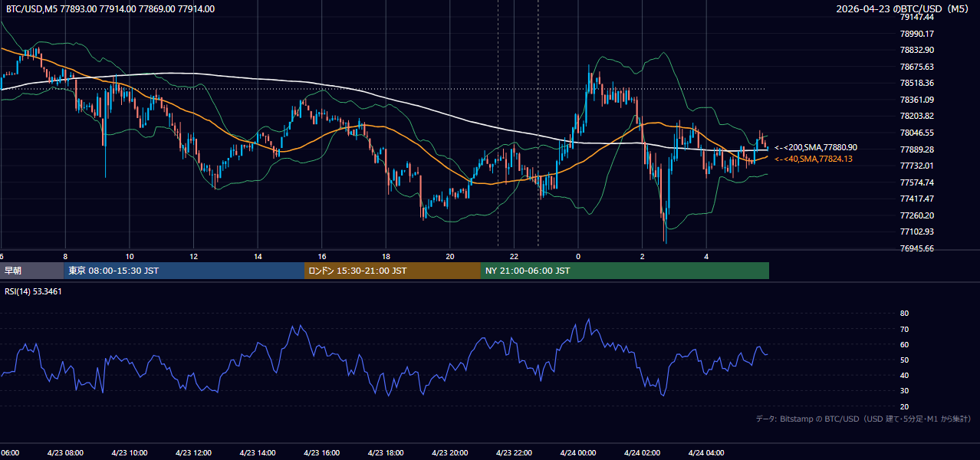Click price axis value 78832.90
980x460 pixels.
[917, 50]
